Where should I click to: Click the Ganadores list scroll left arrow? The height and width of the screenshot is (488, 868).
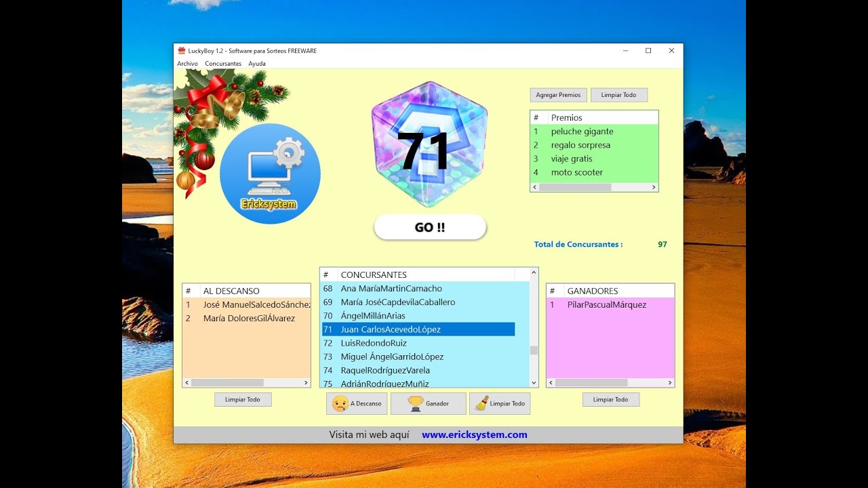point(551,383)
